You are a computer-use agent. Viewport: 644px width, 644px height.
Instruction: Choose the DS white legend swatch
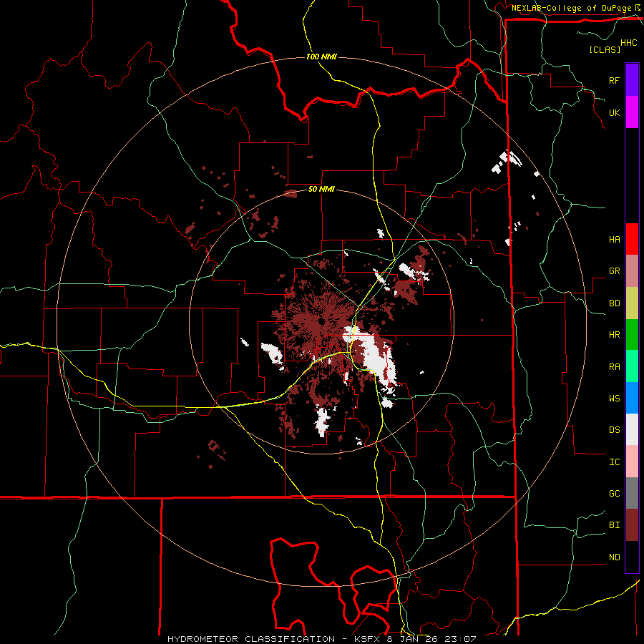click(632, 429)
